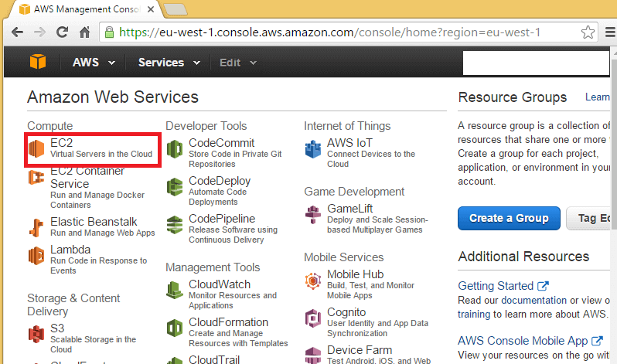Click the AWS IoT icon
This screenshot has width=617, height=364.
click(313, 149)
